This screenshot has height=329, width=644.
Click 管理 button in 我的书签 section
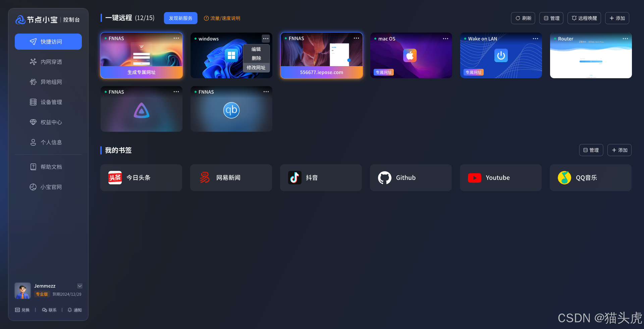591,150
